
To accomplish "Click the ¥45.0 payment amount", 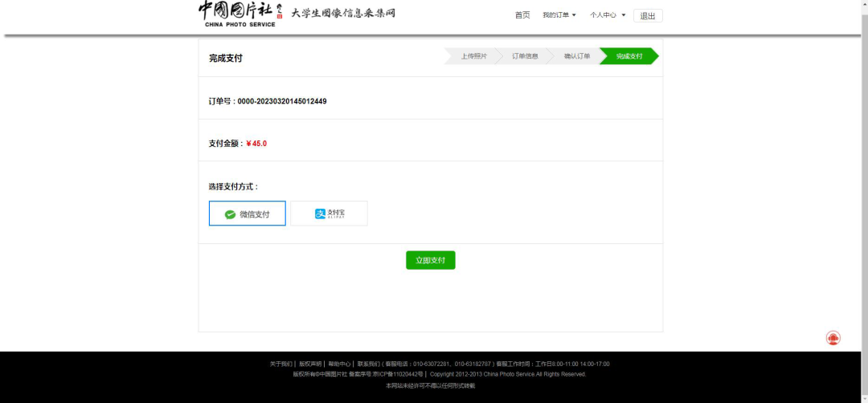I will point(256,144).
